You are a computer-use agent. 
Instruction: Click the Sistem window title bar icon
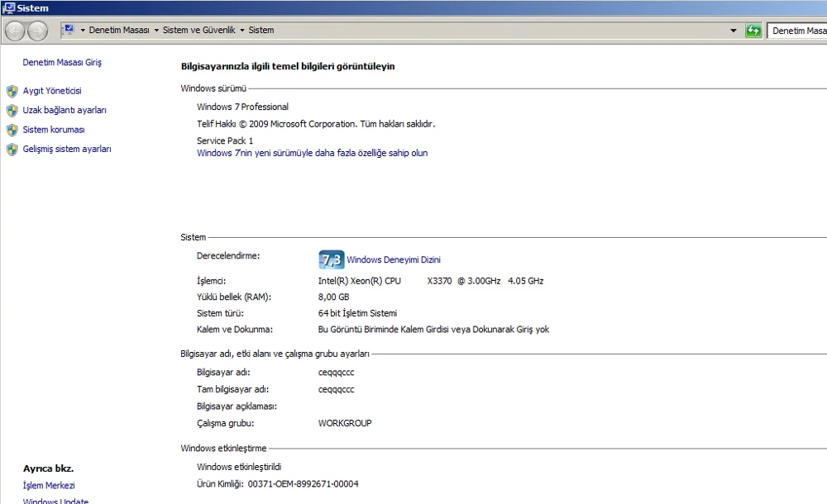[x=8, y=8]
